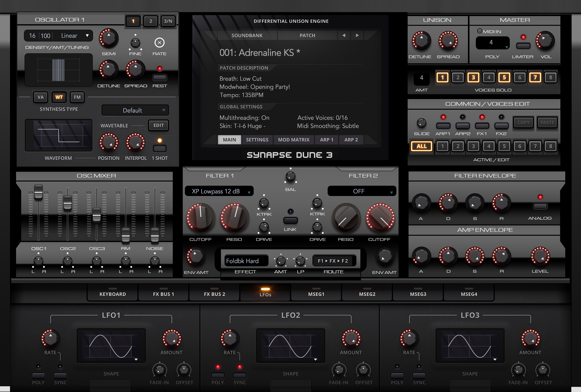Screen dimensions: 581x392
Task: Open the POLY voice count dropdown
Action: tap(493, 43)
